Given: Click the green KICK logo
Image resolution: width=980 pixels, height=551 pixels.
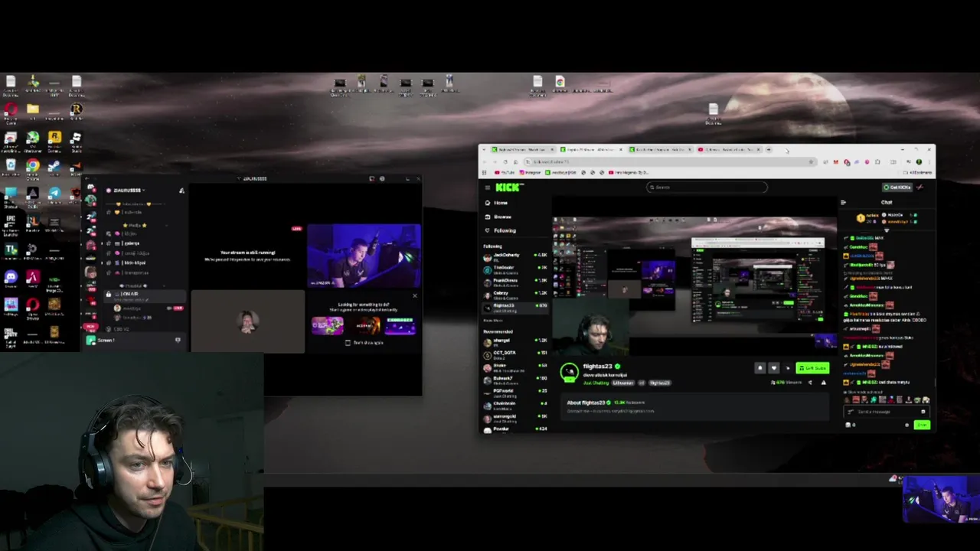Looking at the screenshot, I should 509,187.
